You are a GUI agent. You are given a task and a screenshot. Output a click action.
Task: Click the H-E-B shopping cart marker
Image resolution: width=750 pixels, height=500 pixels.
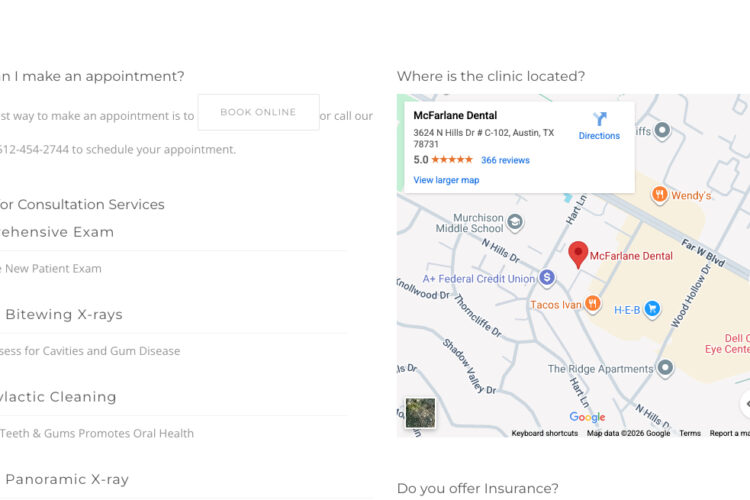[x=651, y=309]
